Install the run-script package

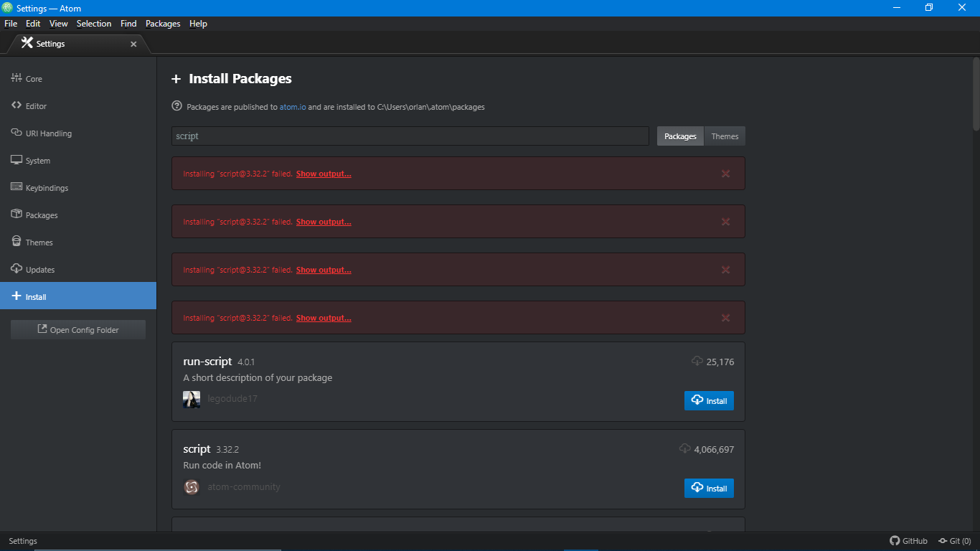pos(709,401)
